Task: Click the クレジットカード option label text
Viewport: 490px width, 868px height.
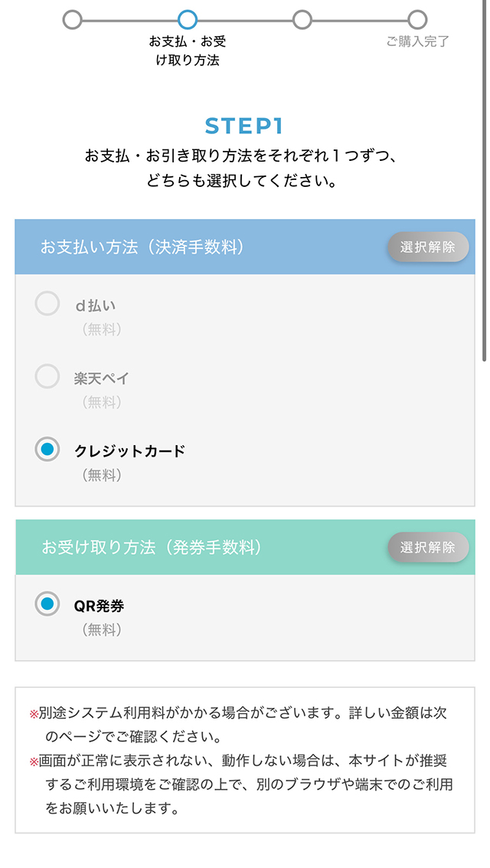Action: point(129,450)
